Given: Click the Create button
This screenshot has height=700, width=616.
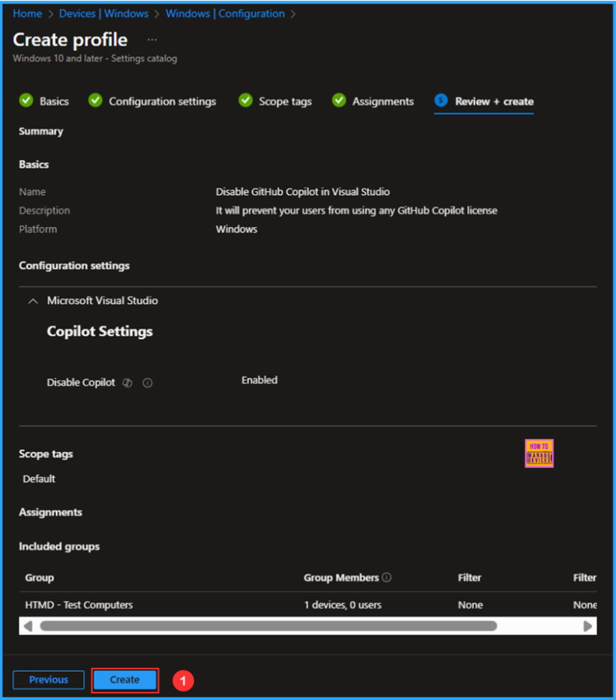Looking at the screenshot, I should coord(125,680).
